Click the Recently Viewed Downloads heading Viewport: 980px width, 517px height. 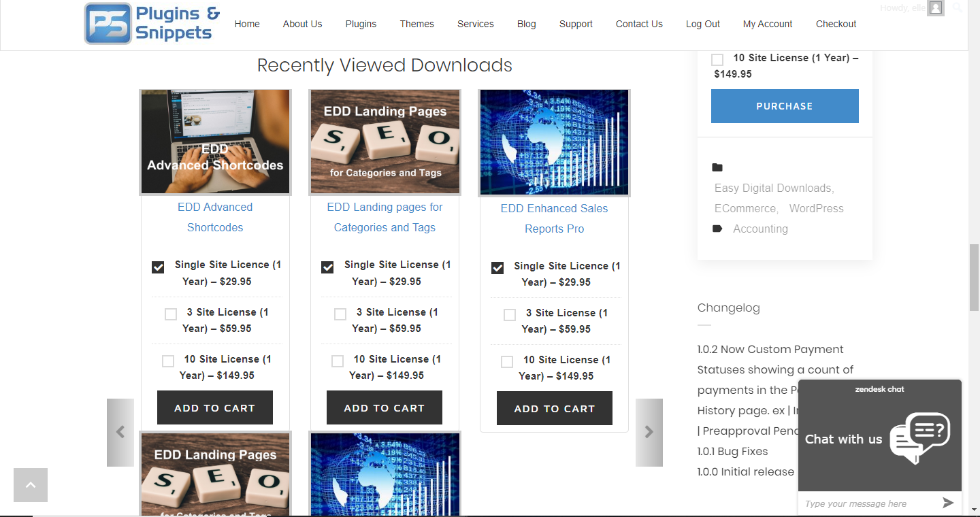tap(385, 65)
